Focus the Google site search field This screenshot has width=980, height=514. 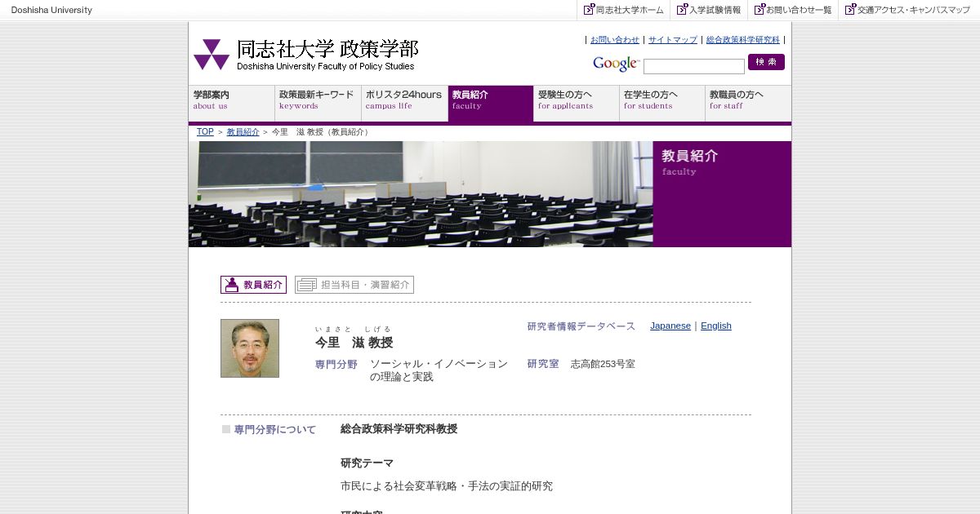point(694,66)
